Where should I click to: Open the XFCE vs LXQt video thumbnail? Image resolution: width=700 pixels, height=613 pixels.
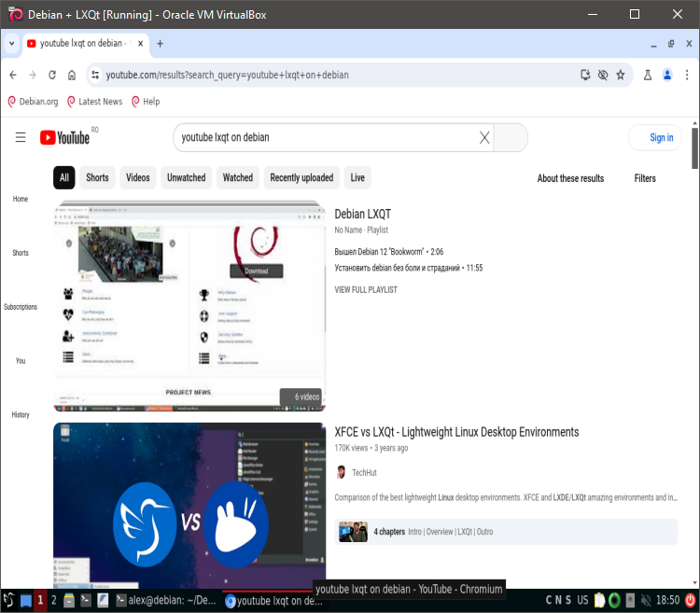pos(189,505)
